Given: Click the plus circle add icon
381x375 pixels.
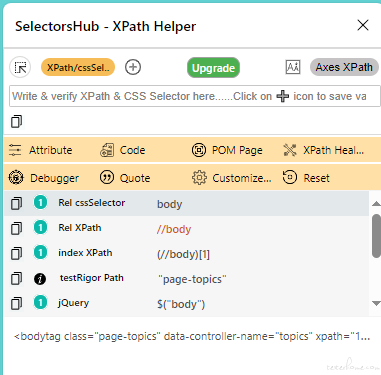Looking at the screenshot, I should pos(133,67).
